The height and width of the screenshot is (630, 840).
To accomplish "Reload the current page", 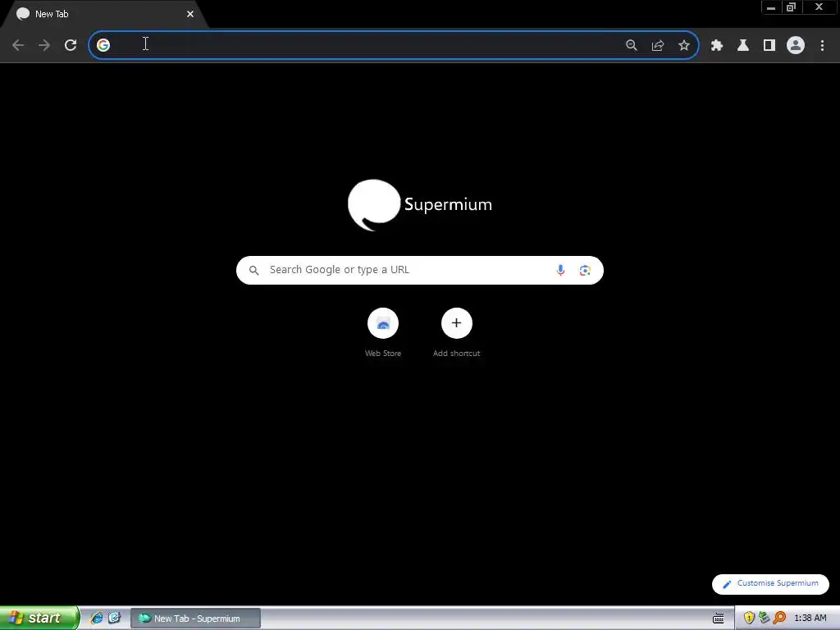I will [x=71, y=45].
